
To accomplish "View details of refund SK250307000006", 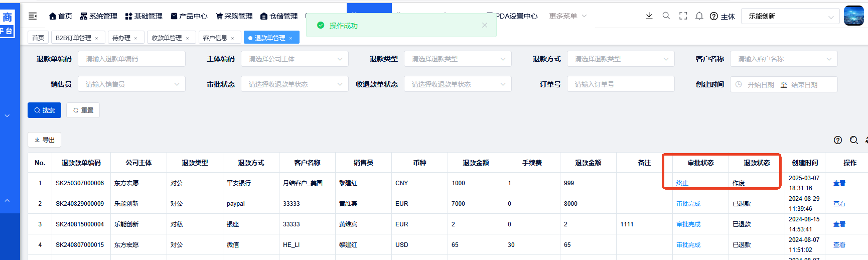I will pyautogui.click(x=839, y=183).
